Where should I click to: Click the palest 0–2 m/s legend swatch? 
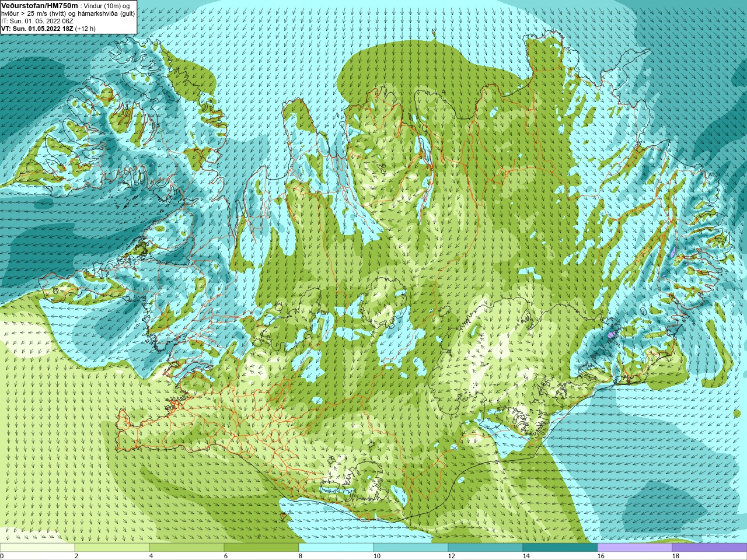point(37,547)
